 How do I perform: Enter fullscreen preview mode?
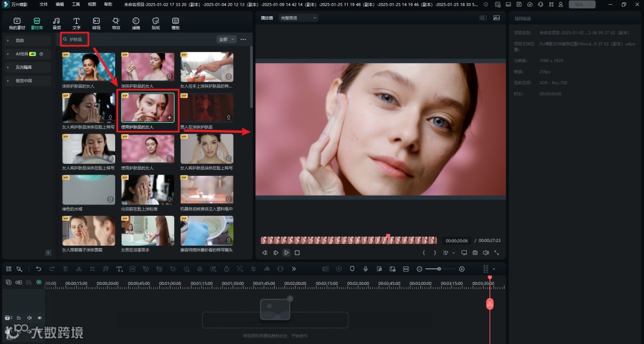pos(497,253)
